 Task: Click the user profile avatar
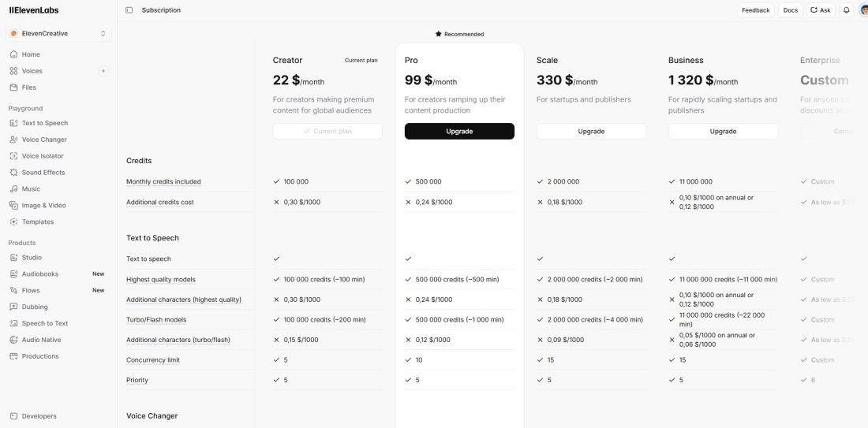tap(863, 10)
